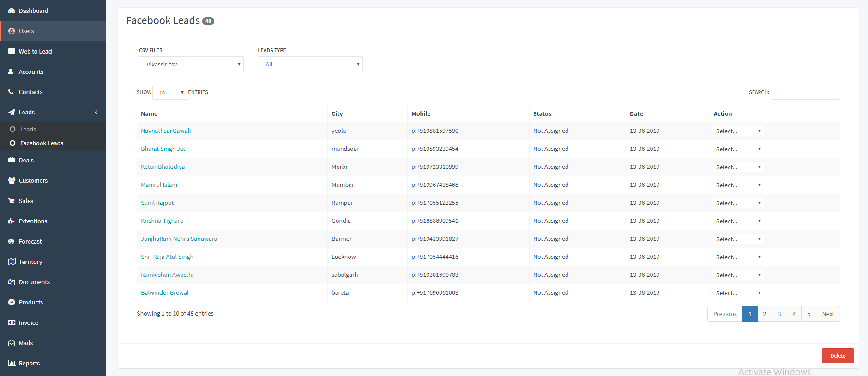Image resolution: width=868 pixels, height=376 pixels.
Task: Open action dropdown for Bharat Singh Jat
Action: [739, 149]
